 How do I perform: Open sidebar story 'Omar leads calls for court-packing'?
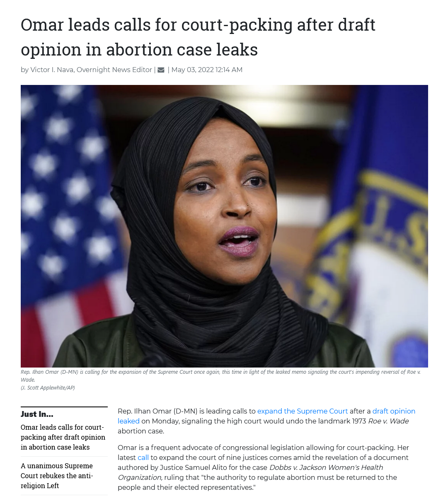coord(63,437)
